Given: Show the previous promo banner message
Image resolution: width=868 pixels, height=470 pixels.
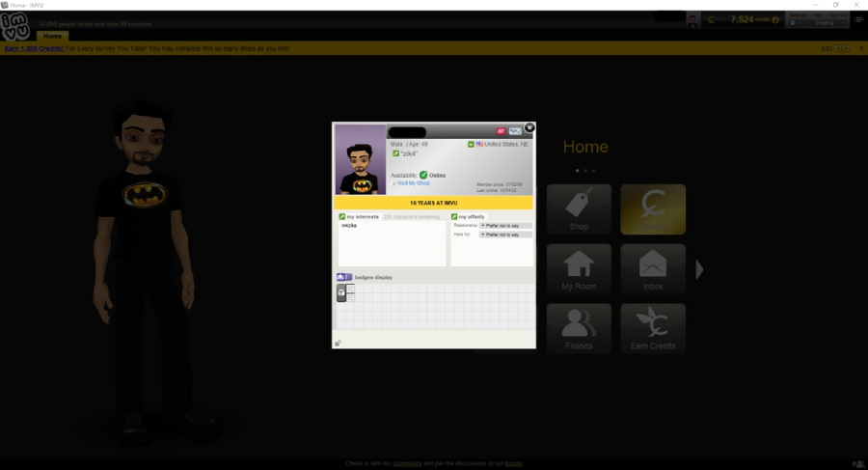Looking at the screenshot, I should point(837,49).
